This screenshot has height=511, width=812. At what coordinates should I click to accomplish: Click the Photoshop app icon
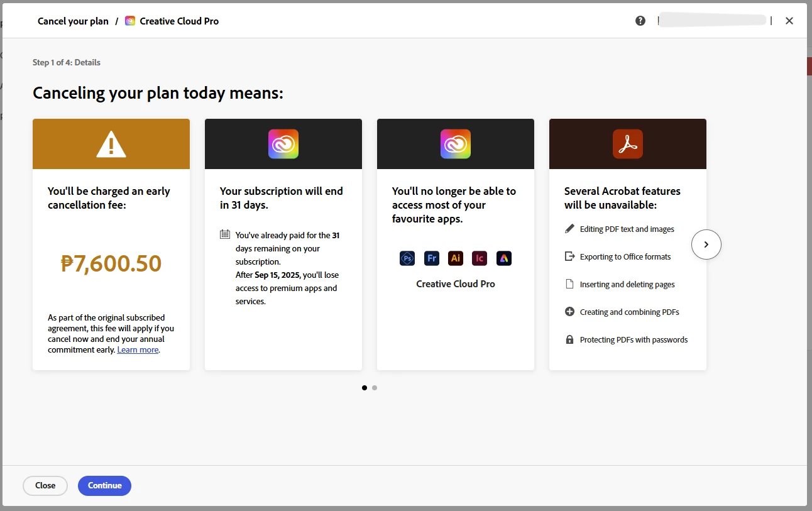coord(407,258)
